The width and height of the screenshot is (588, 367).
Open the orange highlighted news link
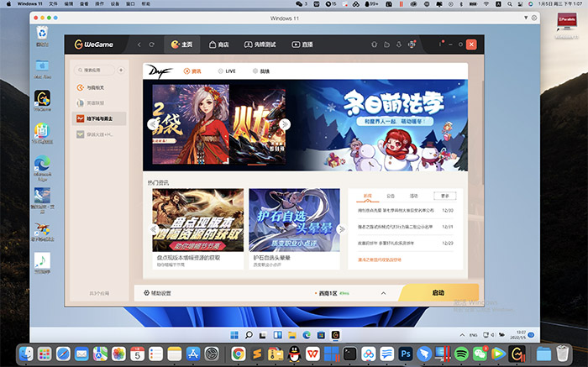tap(380, 260)
